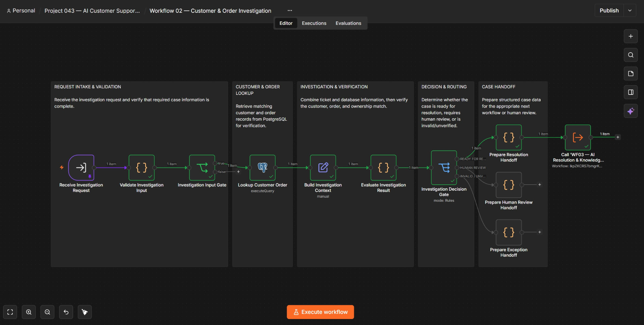This screenshot has height=325, width=644.
Task: Add node after Prepare Human Review Handoff
Action: coord(540,185)
